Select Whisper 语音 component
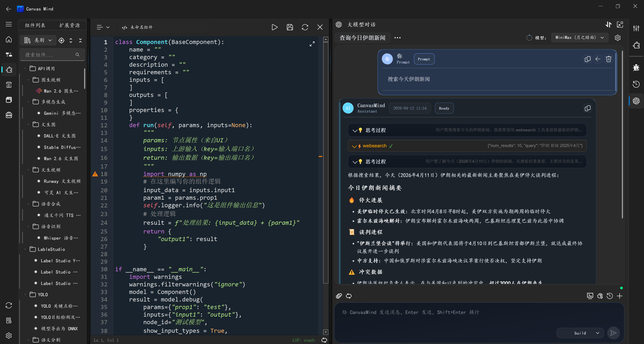This screenshot has height=344, width=644. point(58,238)
